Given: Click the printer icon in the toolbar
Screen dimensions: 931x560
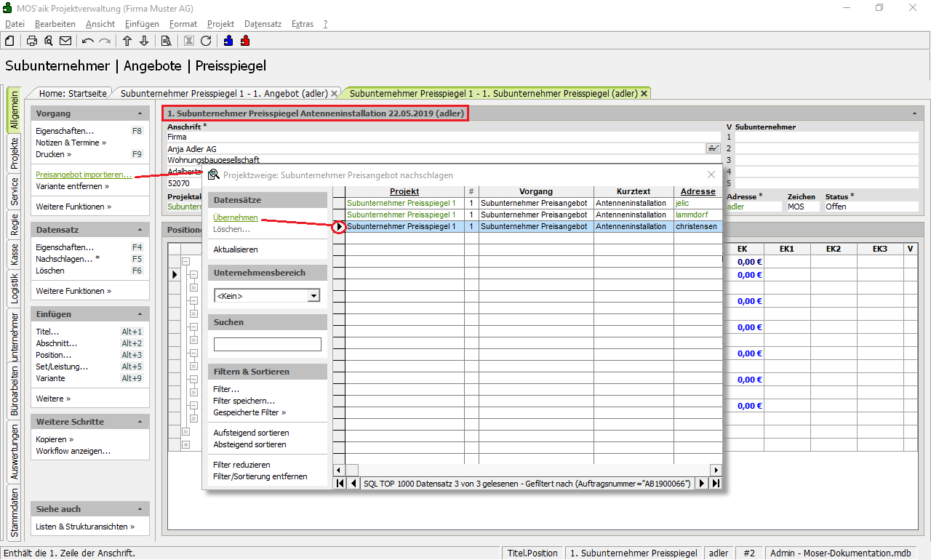Looking at the screenshot, I should (32, 41).
